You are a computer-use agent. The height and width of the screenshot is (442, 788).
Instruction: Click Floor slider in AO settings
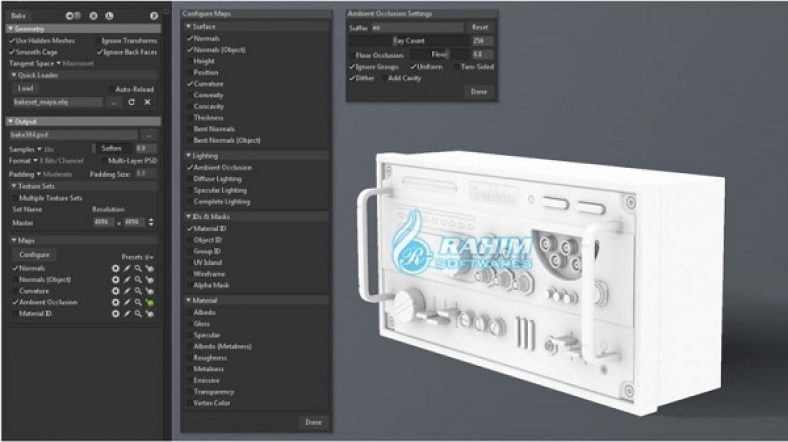439,54
